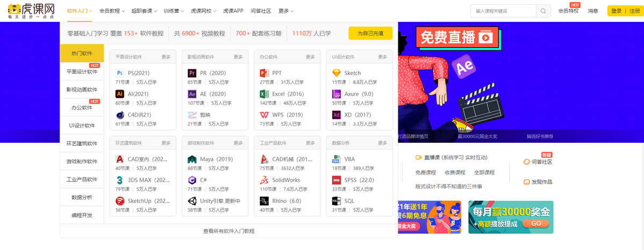Open the 虎课APP nav item

(x=233, y=11)
